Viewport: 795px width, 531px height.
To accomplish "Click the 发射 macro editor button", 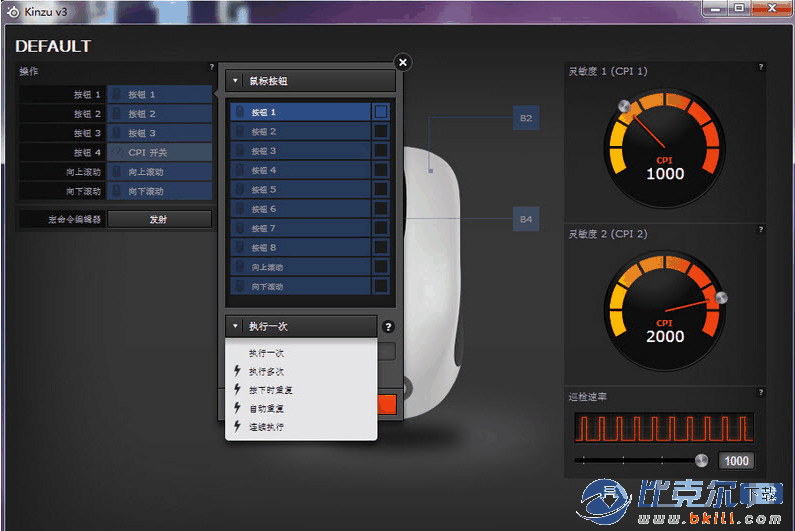I will coord(158,219).
